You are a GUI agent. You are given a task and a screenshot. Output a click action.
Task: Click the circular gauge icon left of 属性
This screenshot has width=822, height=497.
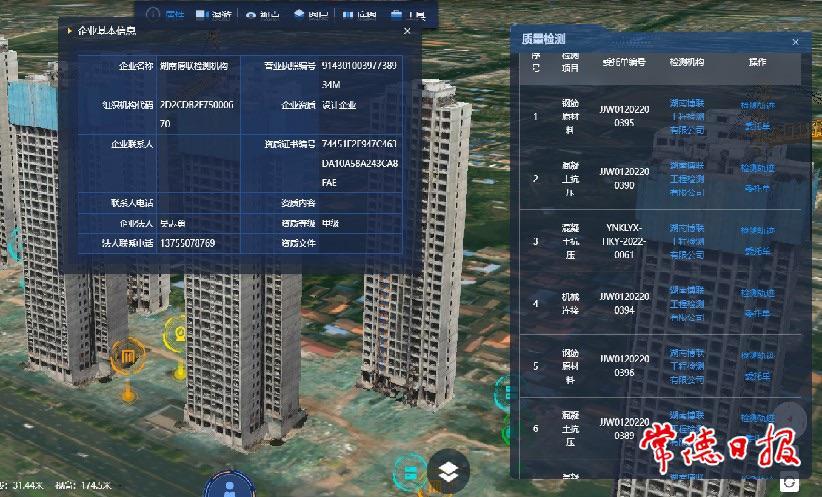tap(153, 14)
